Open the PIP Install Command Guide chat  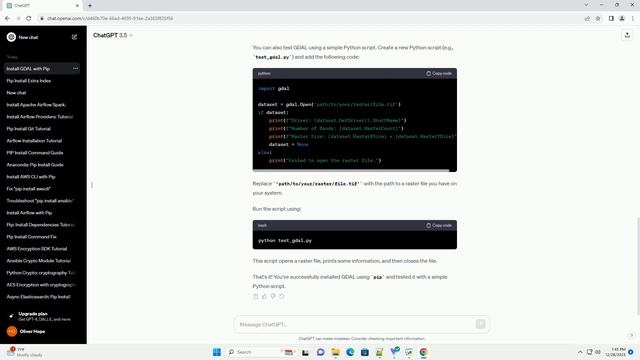click(42, 153)
